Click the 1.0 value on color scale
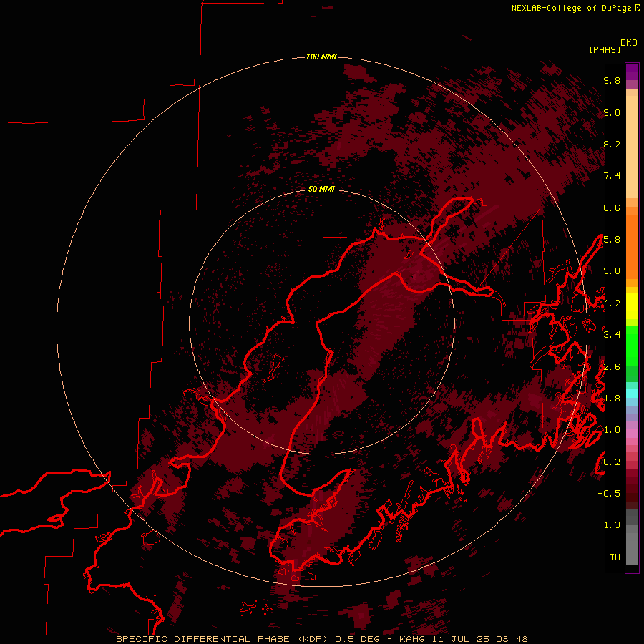Image resolution: width=644 pixels, height=644 pixels. pos(612,430)
